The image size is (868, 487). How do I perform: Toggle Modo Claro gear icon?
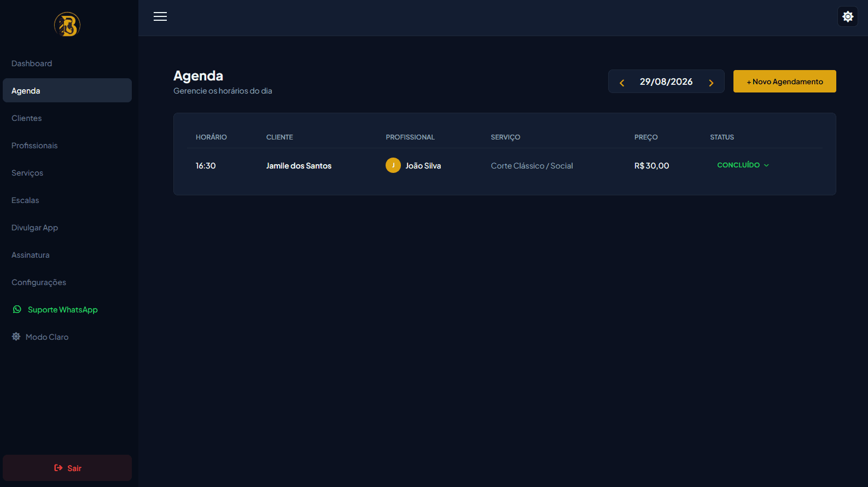click(16, 337)
